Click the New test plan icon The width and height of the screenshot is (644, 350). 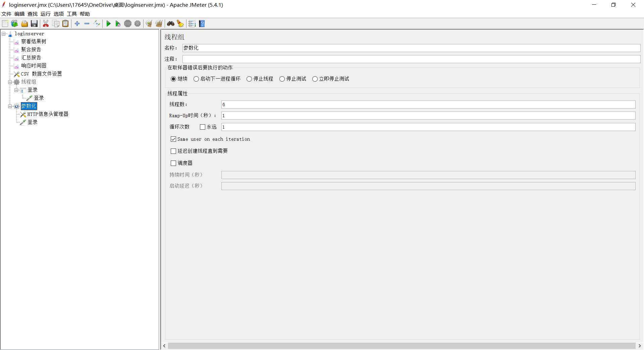(x=5, y=24)
